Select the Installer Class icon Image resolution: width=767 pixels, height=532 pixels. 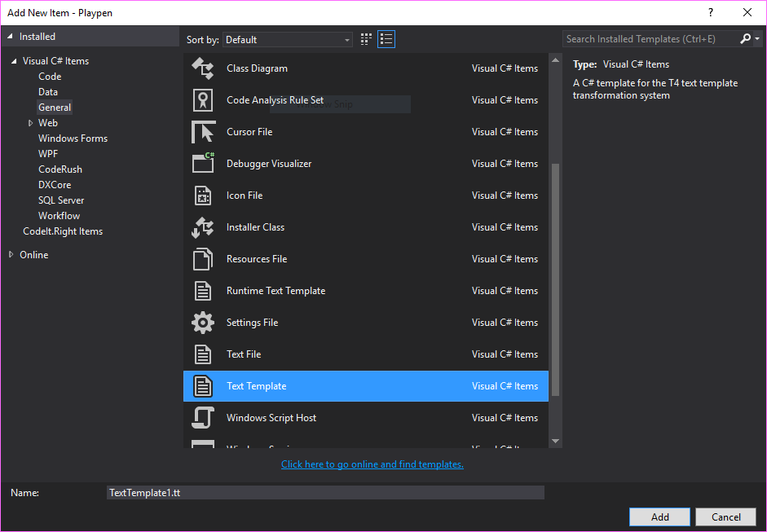click(202, 227)
